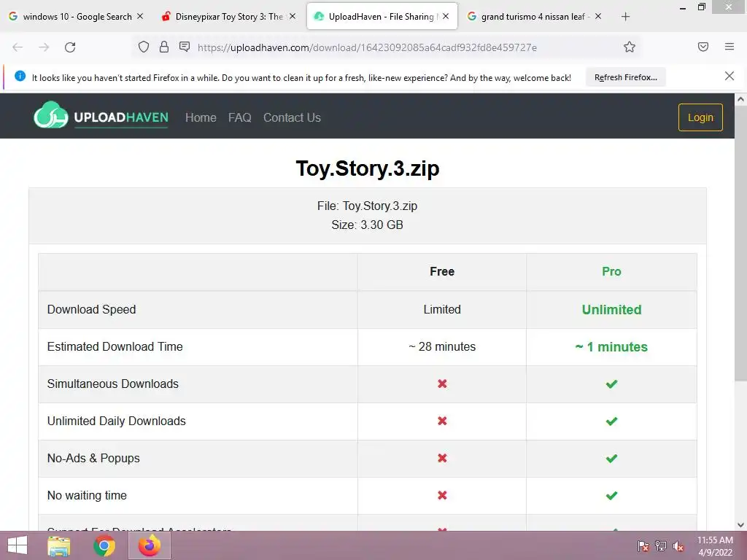Bookmark this page with the star icon
747x560 pixels.
[630, 47]
